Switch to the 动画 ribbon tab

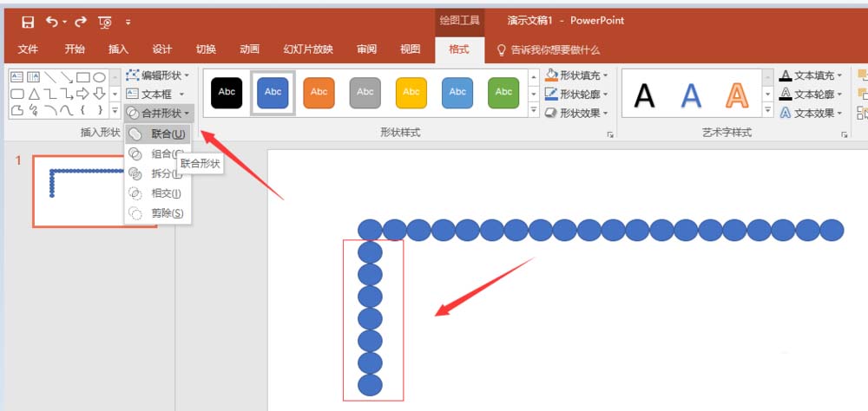point(250,49)
